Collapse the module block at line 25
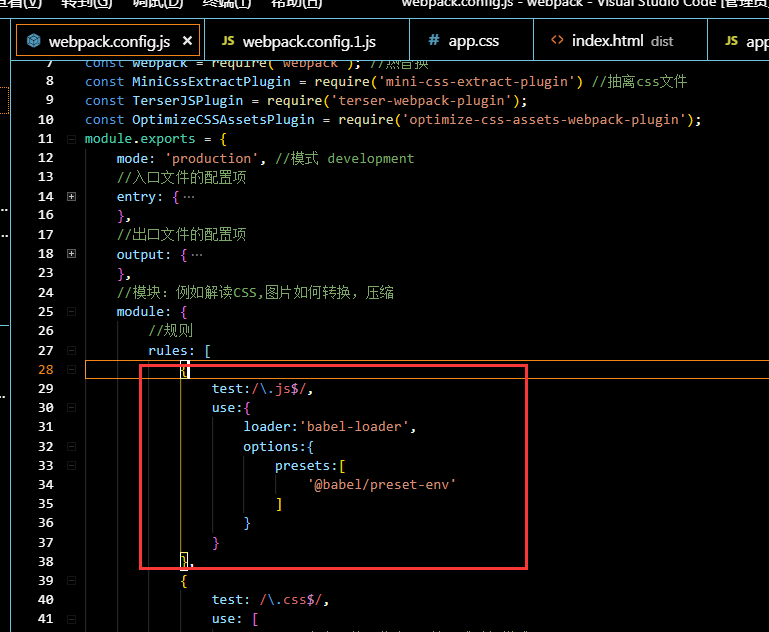Image resolution: width=769 pixels, height=632 pixels. tap(72, 312)
